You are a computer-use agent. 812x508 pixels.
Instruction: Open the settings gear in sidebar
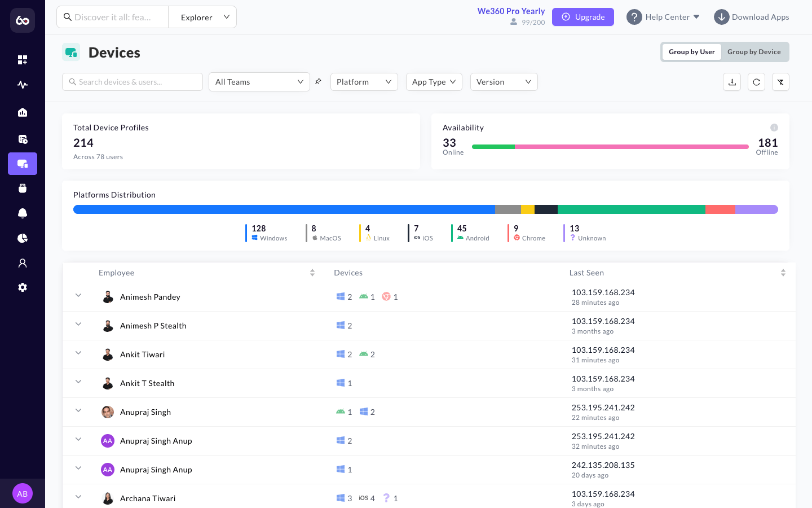23,287
